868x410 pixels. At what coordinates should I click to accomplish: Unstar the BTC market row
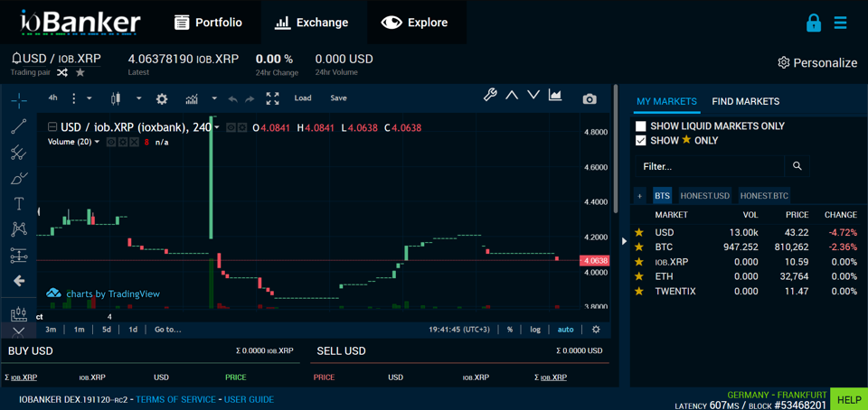point(639,247)
